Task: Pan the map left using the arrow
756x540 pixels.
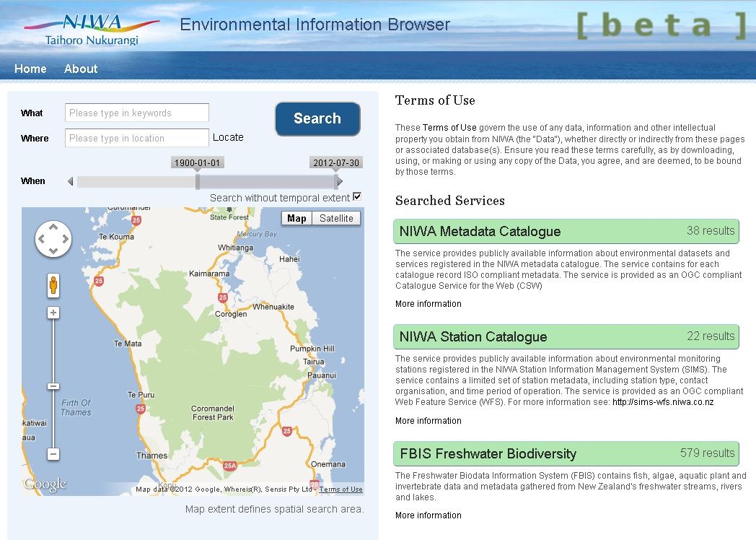Action: 42,239
